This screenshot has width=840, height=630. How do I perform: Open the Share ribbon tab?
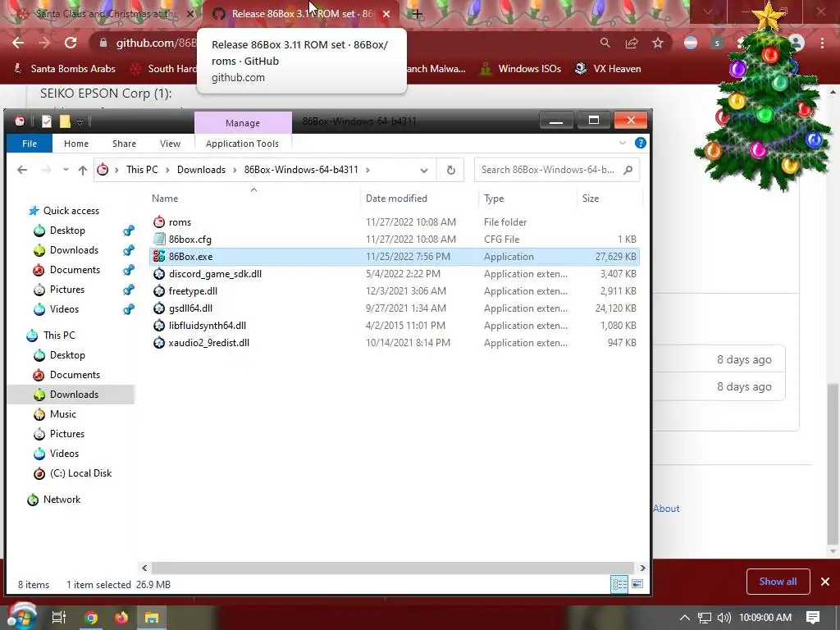[x=125, y=144]
